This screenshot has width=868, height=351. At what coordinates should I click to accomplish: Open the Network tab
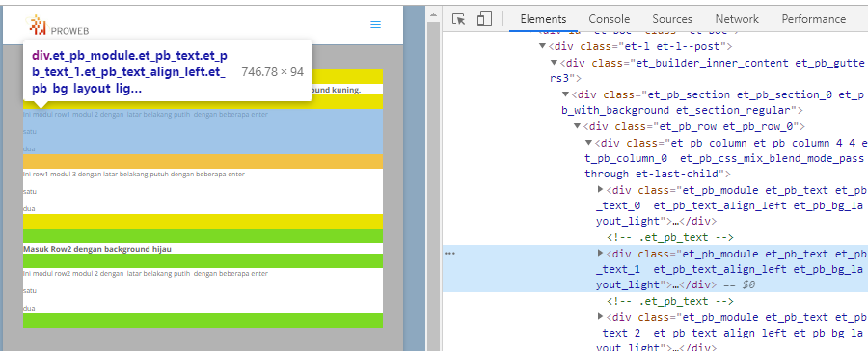coord(737,19)
